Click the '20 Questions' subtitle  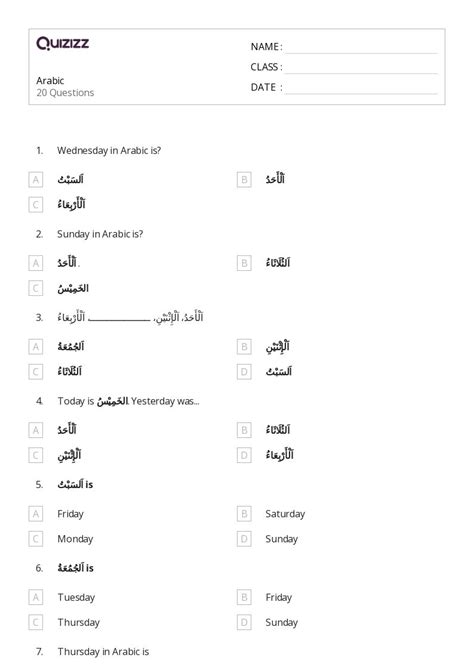65,93
